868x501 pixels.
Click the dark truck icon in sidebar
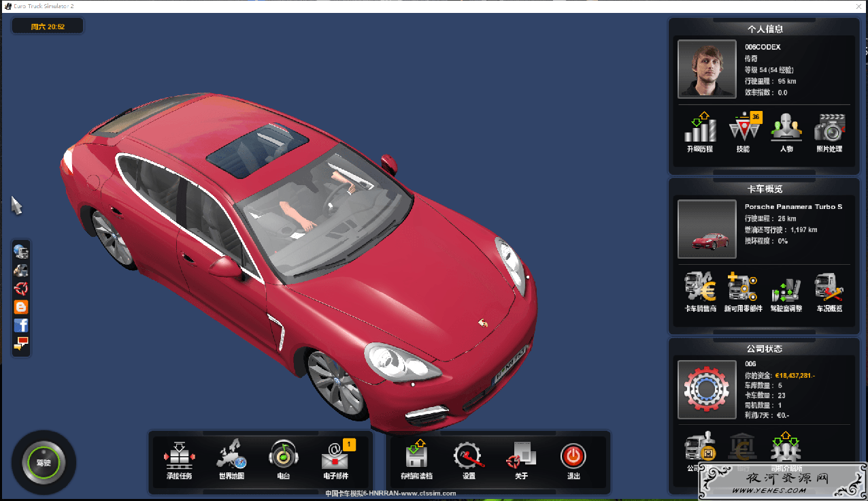(x=21, y=270)
